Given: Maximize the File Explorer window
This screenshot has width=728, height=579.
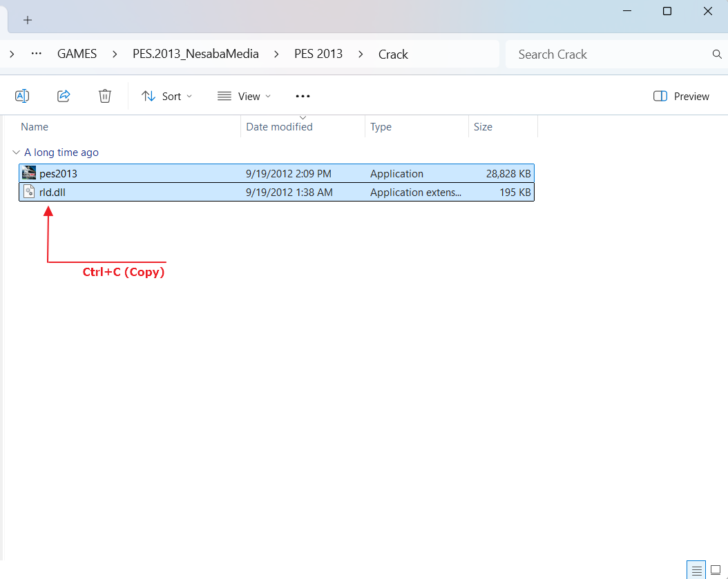Looking at the screenshot, I should (x=667, y=10).
